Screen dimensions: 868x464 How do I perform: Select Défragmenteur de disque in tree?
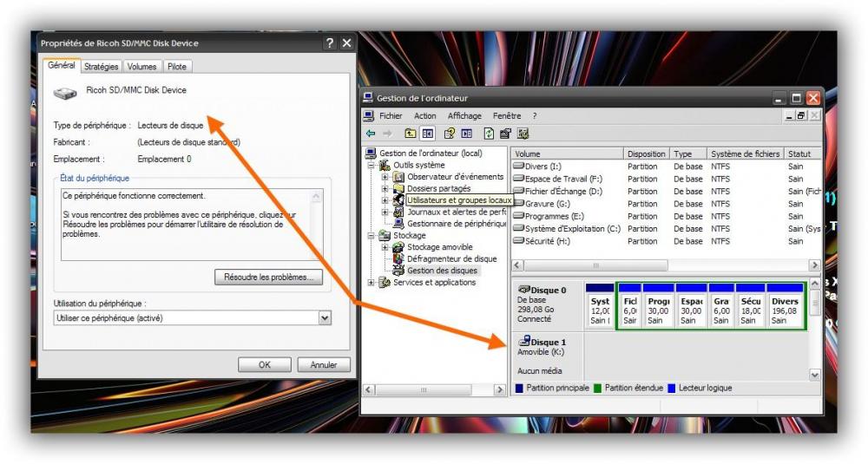pyautogui.click(x=451, y=258)
